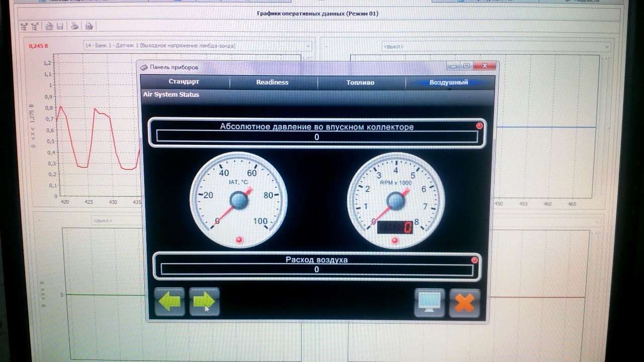Switch to the Стандарт tab
Screen dimensions: 644x362
click(184, 82)
